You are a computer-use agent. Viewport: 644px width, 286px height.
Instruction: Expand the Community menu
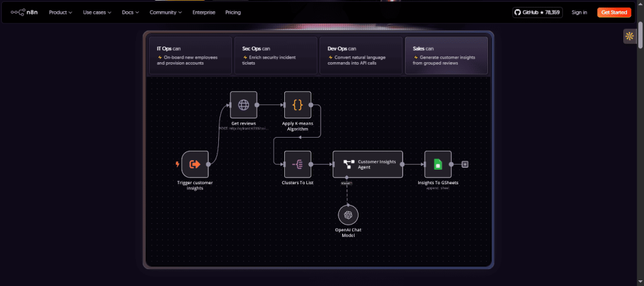(166, 13)
